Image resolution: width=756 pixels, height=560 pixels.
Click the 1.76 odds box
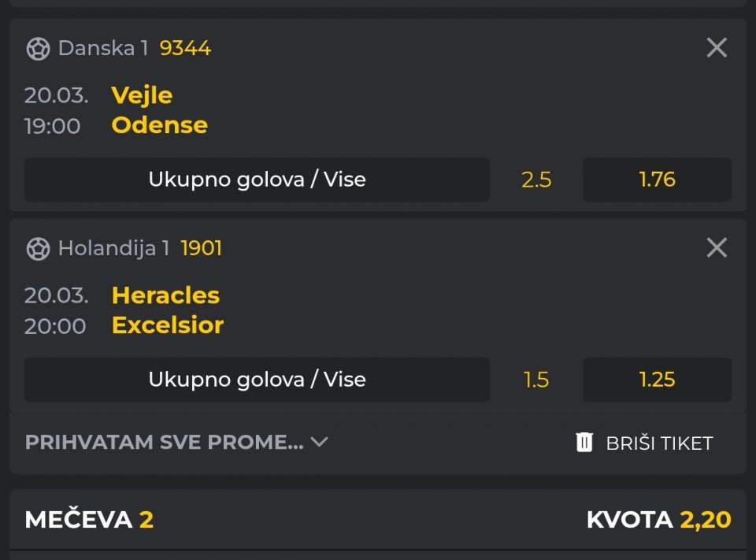[x=657, y=180]
